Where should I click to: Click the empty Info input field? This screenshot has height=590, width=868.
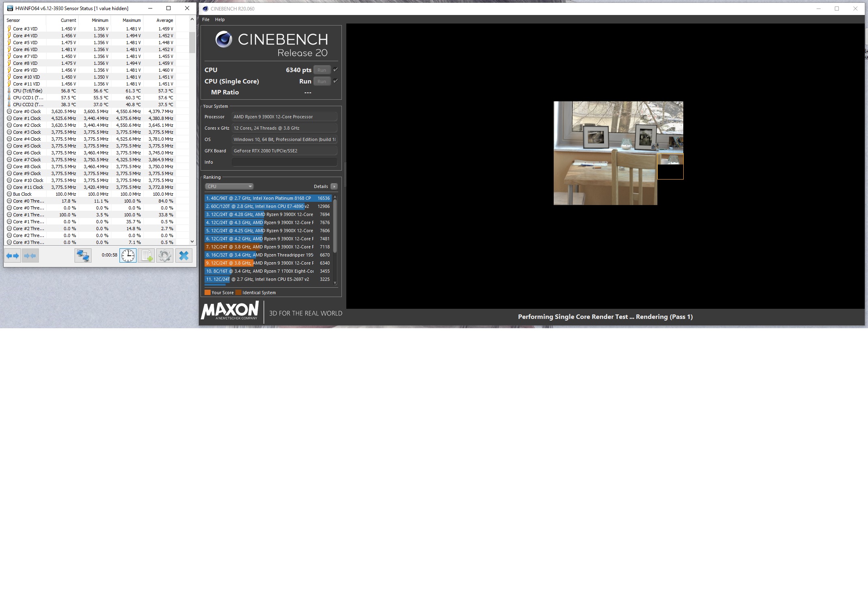pos(284,162)
